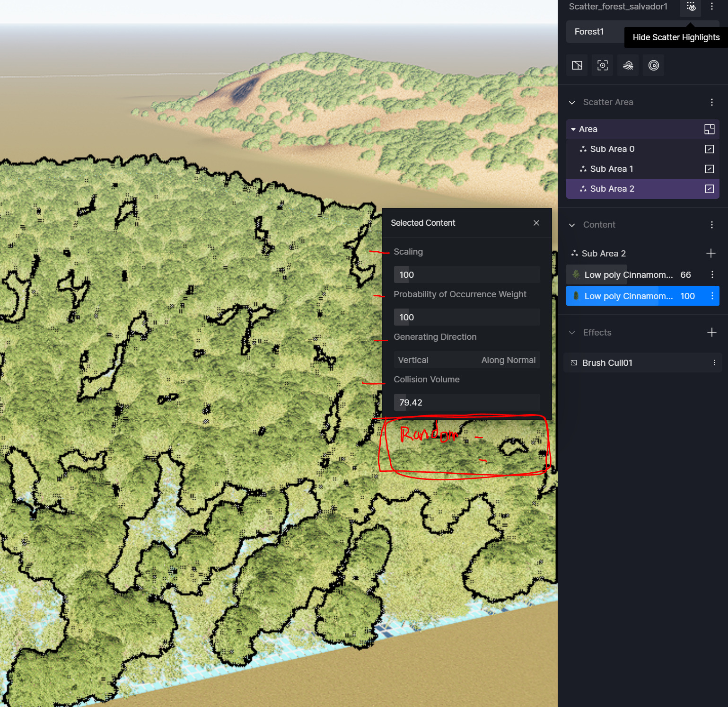Open menu for Low poly Cinnamom 66 item
Viewport: 728px width, 707px height.
tap(712, 275)
